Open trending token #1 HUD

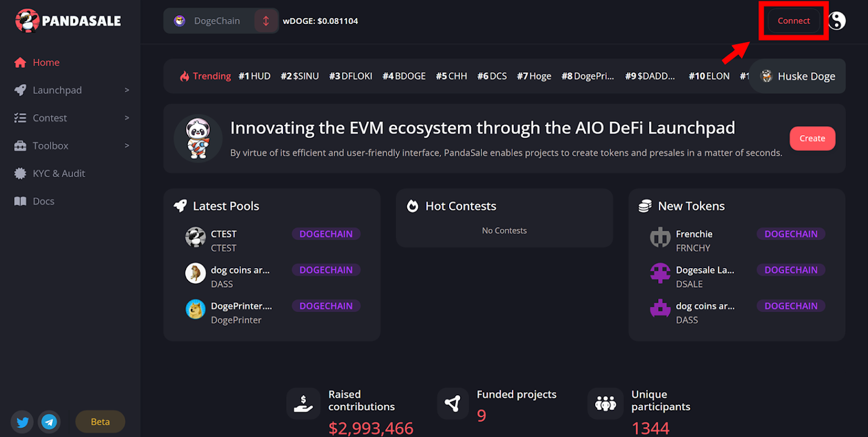[x=254, y=76]
